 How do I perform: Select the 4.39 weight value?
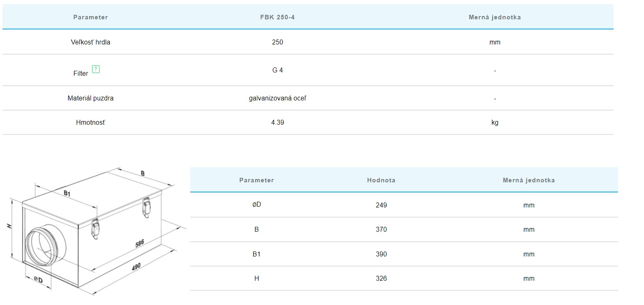click(x=277, y=122)
